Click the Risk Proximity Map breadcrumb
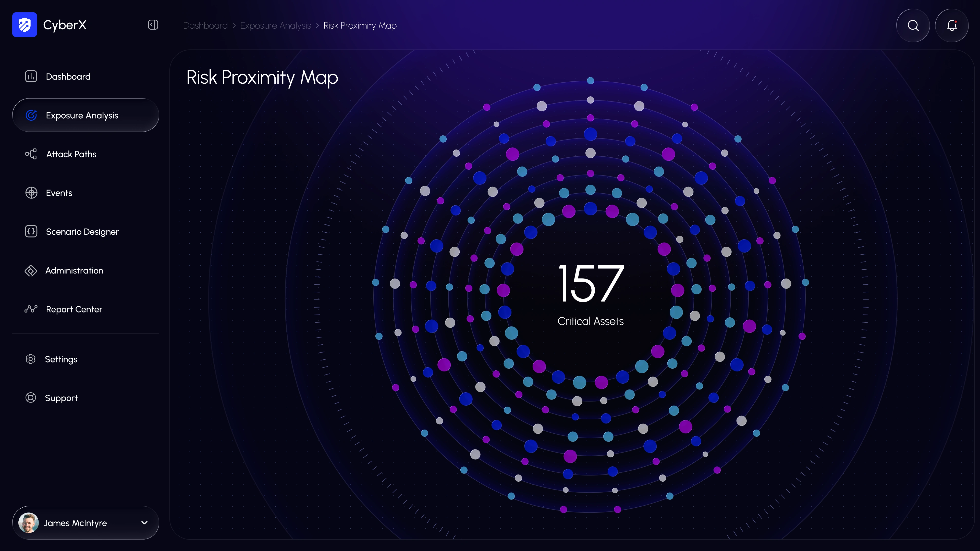980x551 pixels. (x=360, y=26)
